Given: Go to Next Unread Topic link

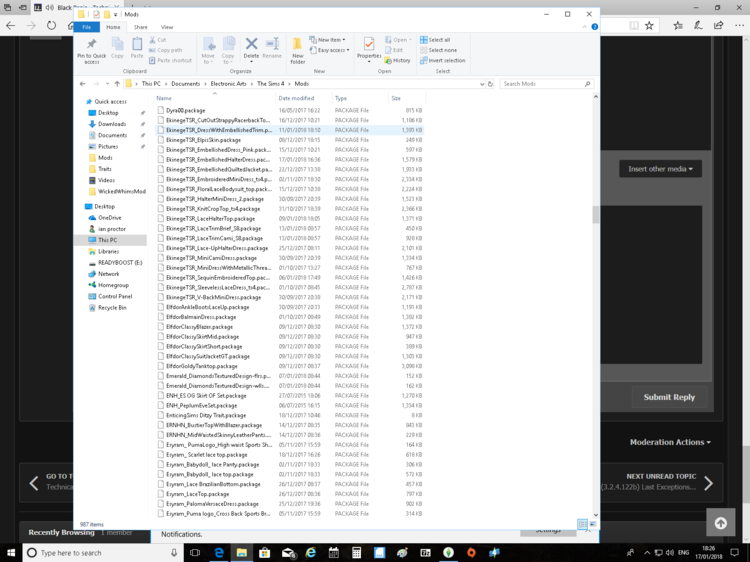Looking at the screenshot, I should pos(662,482).
